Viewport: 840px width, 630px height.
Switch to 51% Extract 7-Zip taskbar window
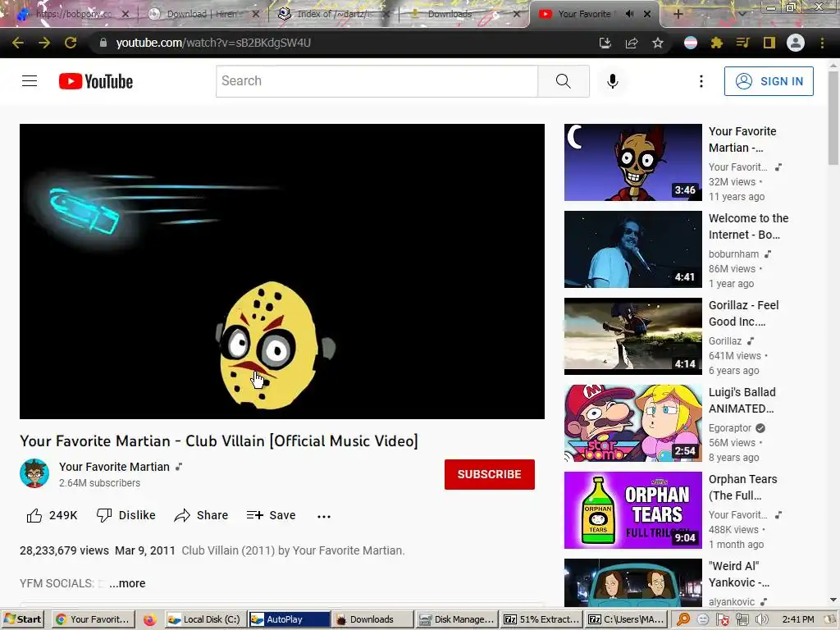[541, 619]
